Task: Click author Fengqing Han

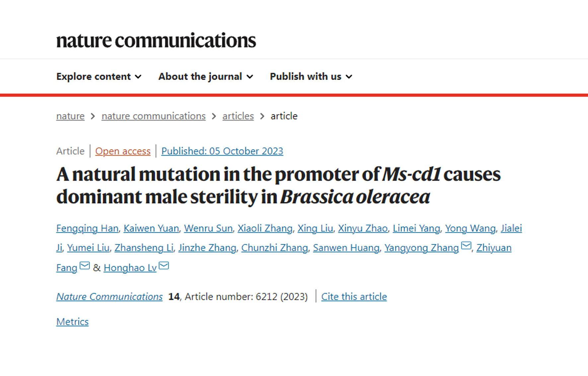Action: point(87,228)
